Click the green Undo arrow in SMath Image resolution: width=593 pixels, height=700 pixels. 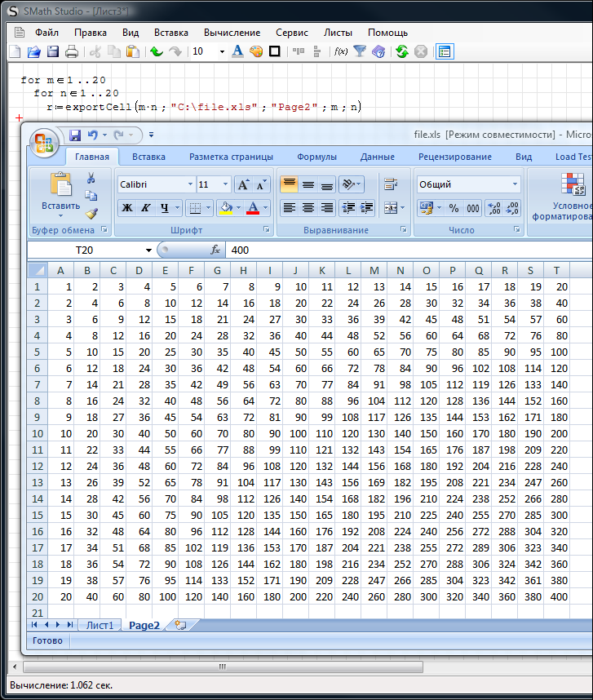pyautogui.click(x=156, y=51)
